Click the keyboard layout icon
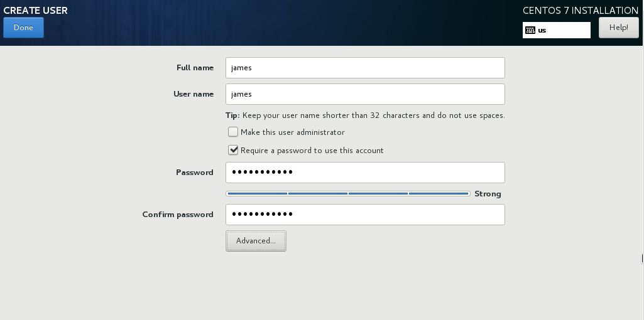644x320 pixels. coord(530,30)
